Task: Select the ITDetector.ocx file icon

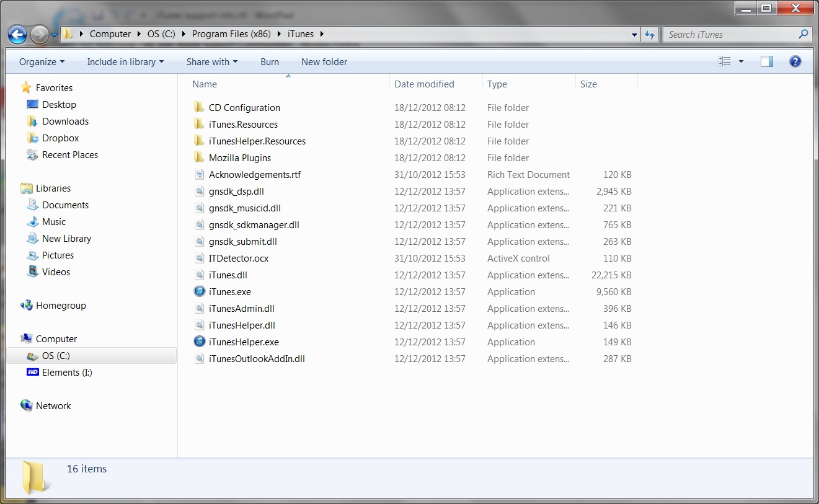Action: (199, 258)
